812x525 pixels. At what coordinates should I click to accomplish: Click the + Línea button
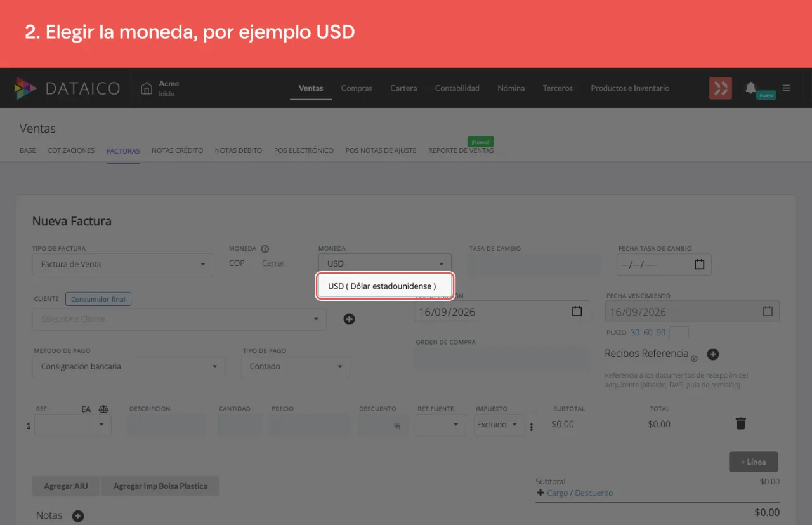(754, 462)
